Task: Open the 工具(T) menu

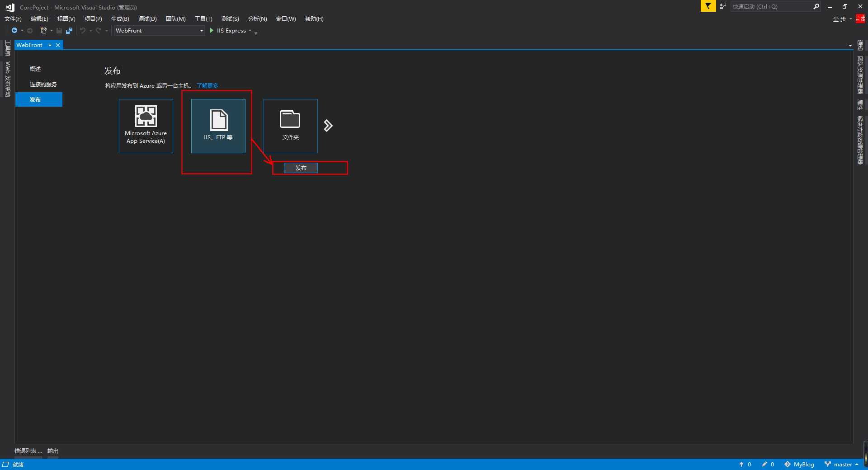Action: pos(203,19)
